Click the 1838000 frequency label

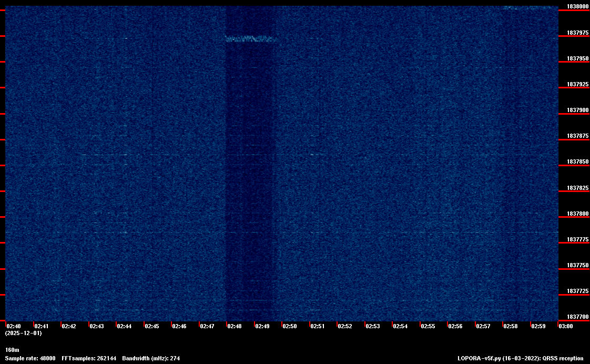tap(577, 6)
